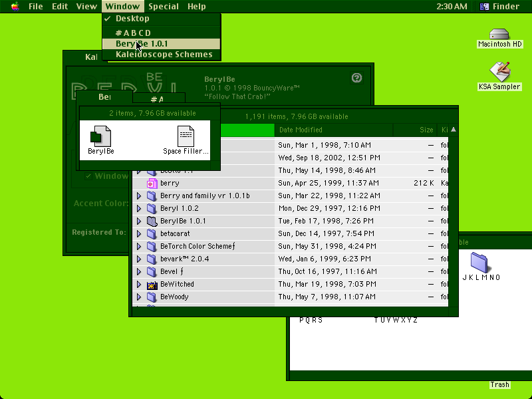Click the BerylBe 1.0.1 list row icon
Screen dimensions: 532x399
click(152, 221)
